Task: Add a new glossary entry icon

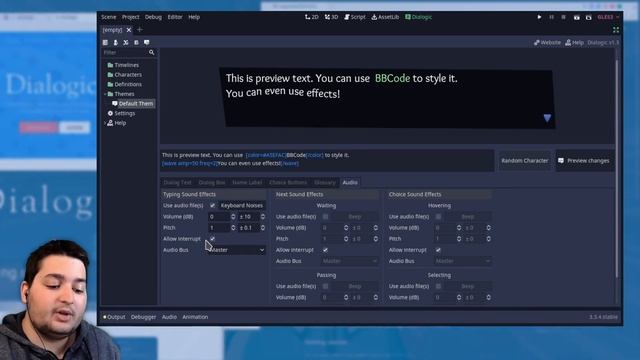Action: (x=136, y=42)
